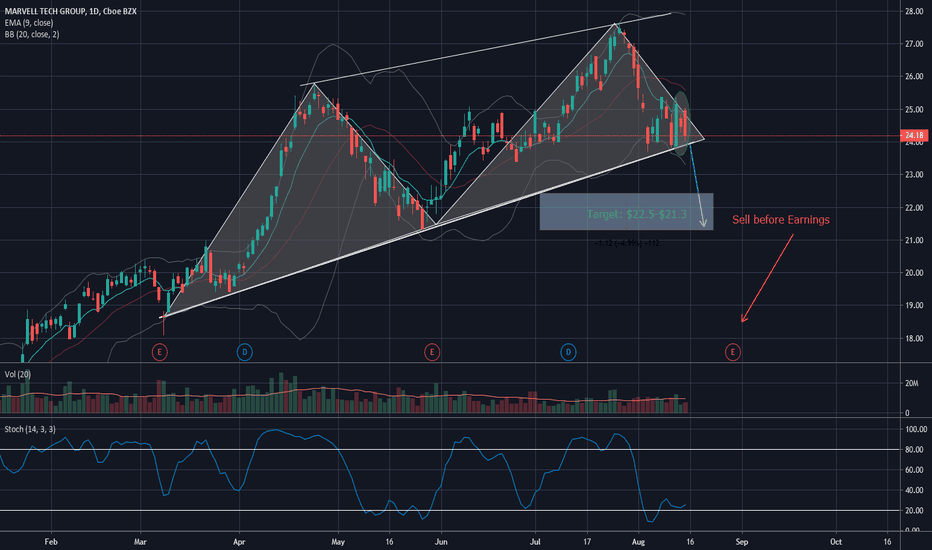Viewport: 932px width, 550px height.
Task: Click the red 24.18 current price tag
Action: click(914, 136)
